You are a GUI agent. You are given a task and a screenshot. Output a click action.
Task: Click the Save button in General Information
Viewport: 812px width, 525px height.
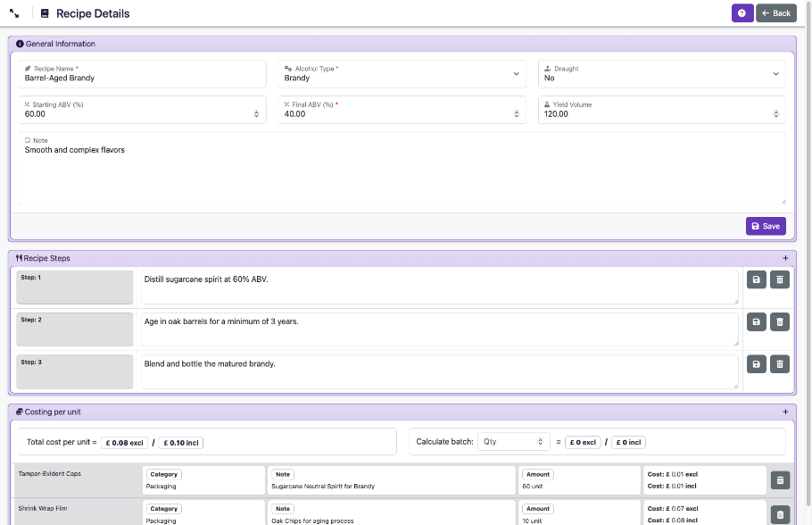point(766,226)
